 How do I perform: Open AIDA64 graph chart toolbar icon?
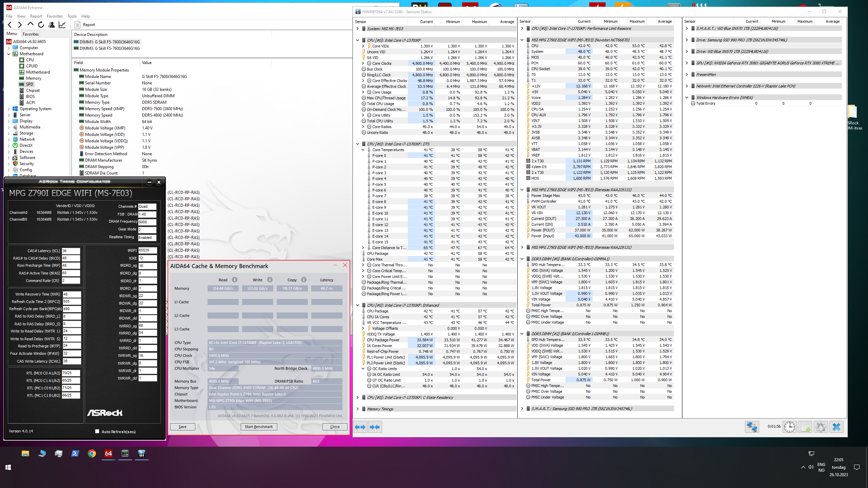tap(62, 24)
